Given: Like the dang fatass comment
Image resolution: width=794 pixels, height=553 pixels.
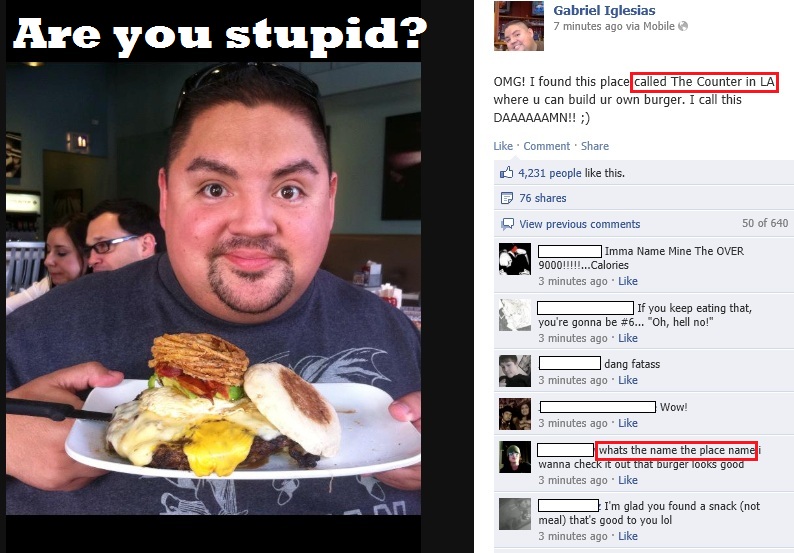Looking at the screenshot, I should (627, 380).
